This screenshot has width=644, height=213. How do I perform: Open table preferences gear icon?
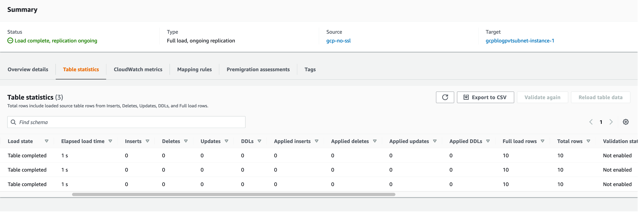625,122
